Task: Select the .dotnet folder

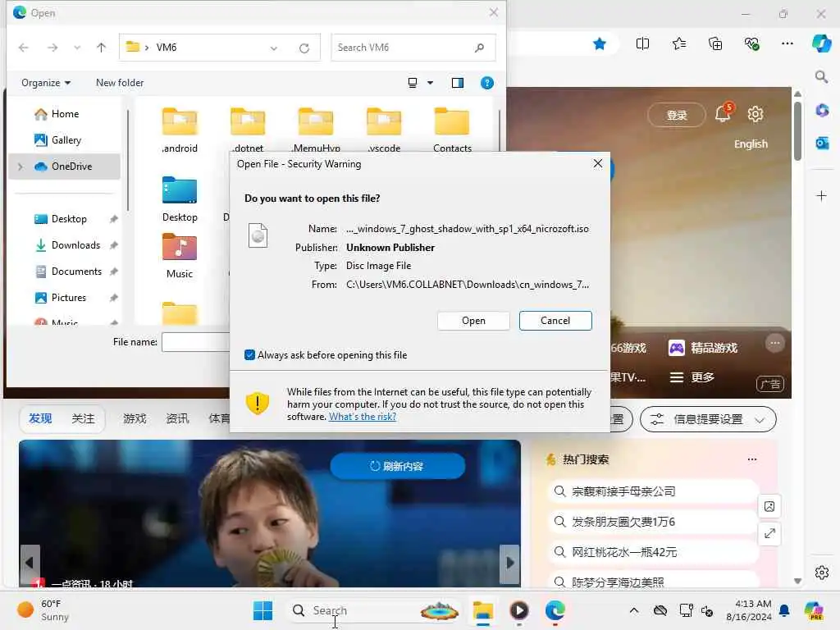Action: [248, 130]
